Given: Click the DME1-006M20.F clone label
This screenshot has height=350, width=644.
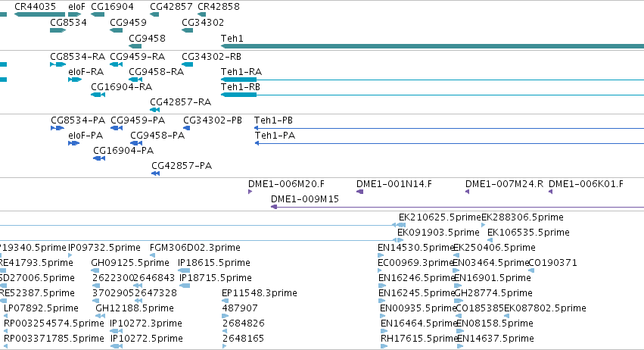Looking at the screenshot, I should (x=286, y=184).
